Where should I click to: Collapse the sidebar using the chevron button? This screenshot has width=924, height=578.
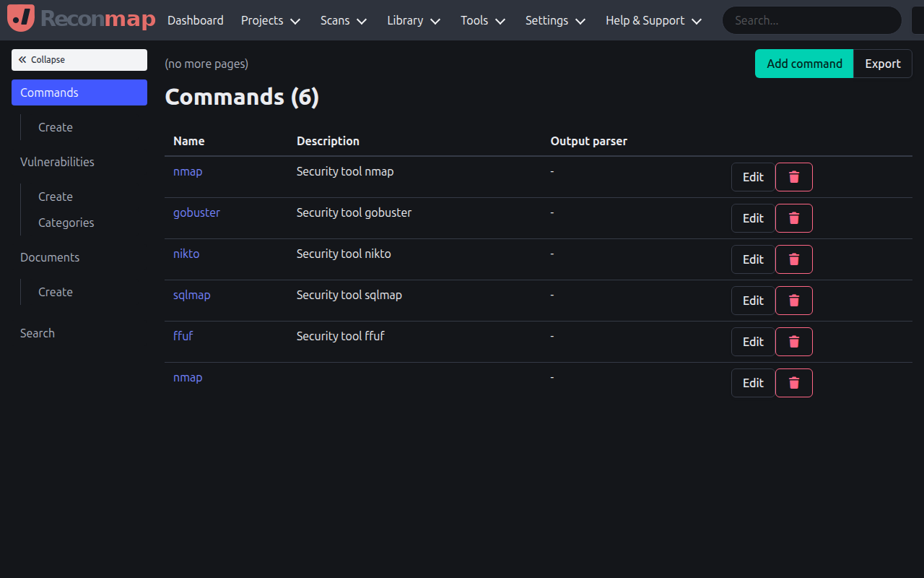coord(79,59)
